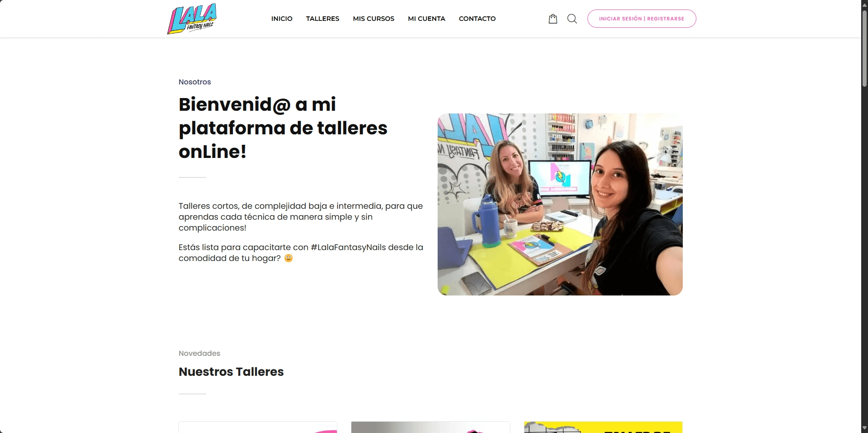
Task: Click the Bienvenid@ welcome heading
Action: pos(283,128)
